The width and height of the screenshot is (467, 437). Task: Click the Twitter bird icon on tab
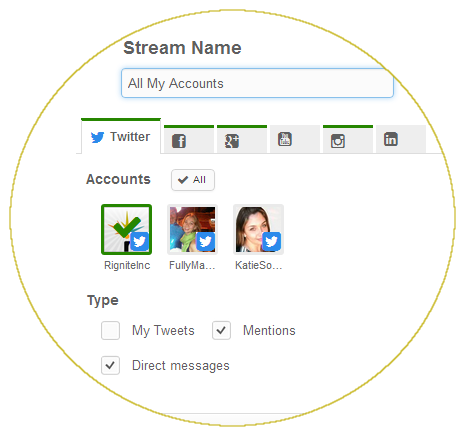pos(97,137)
